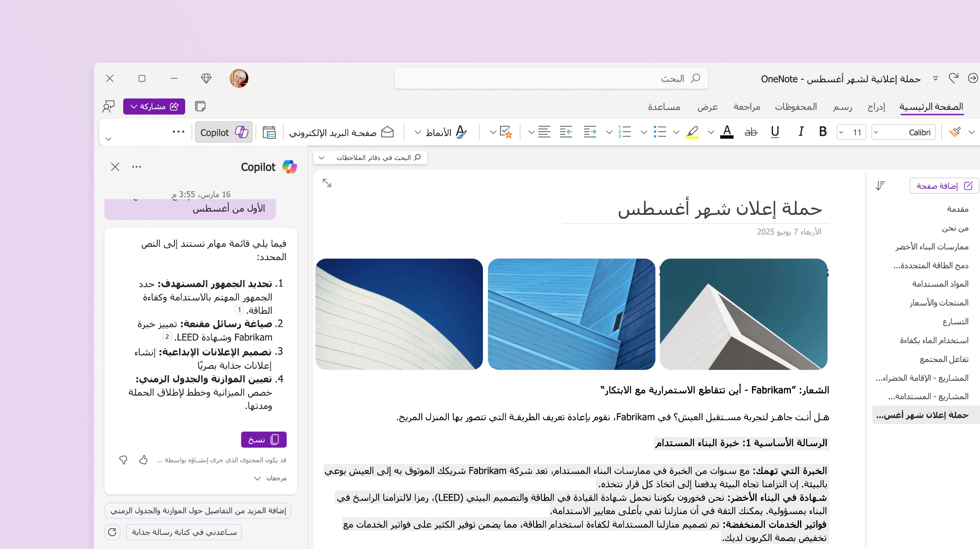
Task: Toggle underline formatting
Action: click(775, 132)
